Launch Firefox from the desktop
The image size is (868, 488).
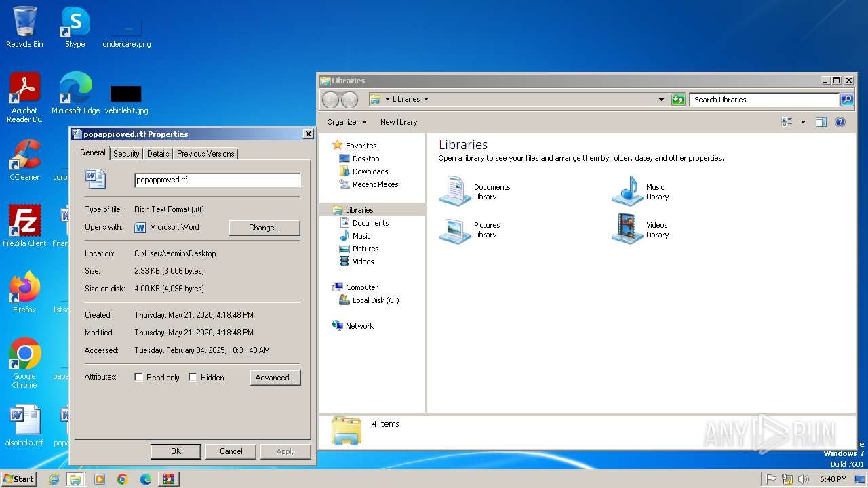24,292
